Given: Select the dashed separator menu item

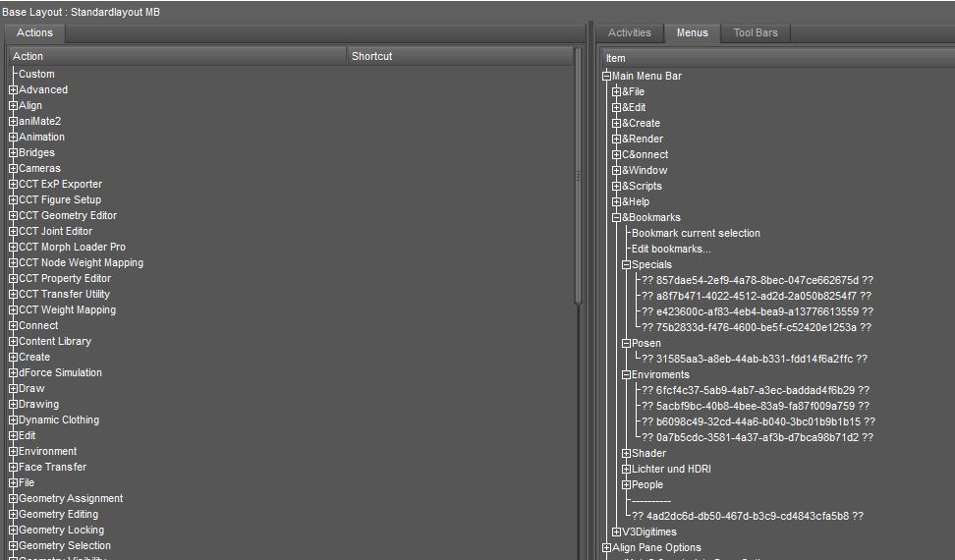Looking at the screenshot, I should (651, 501).
